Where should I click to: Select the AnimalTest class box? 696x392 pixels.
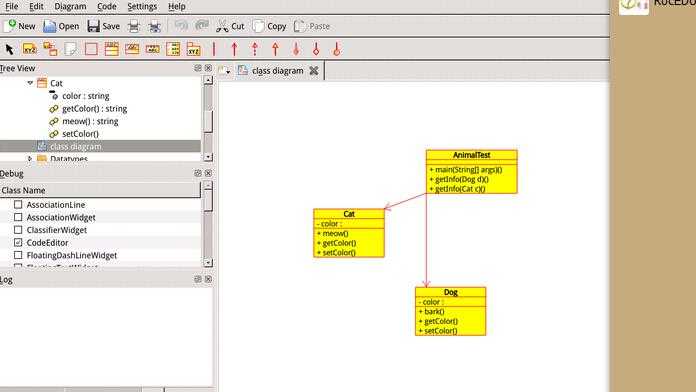pos(471,172)
